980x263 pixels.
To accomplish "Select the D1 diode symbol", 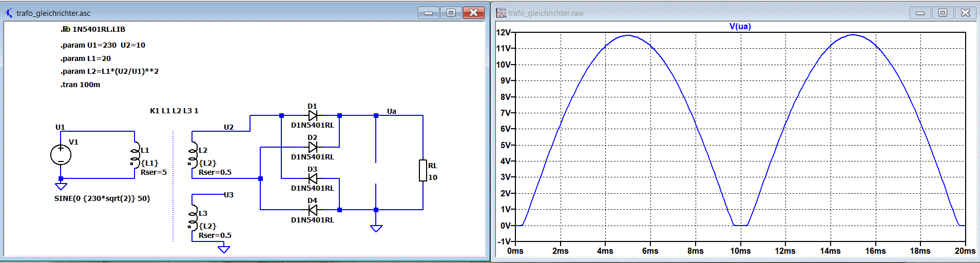I will pos(313,116).
